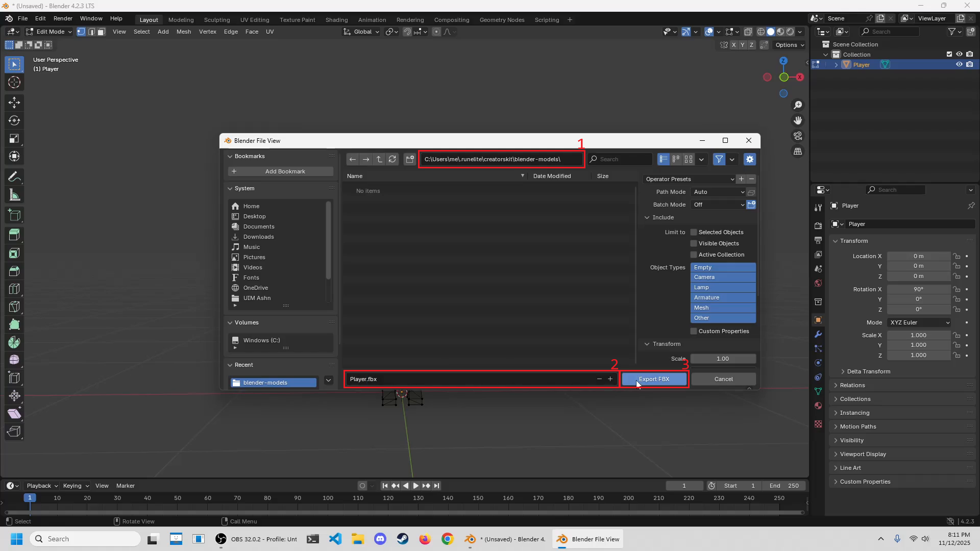This screenshot has width=980, height=551.
Task: Click the export Scale value slider
Action: coord(723,359)
